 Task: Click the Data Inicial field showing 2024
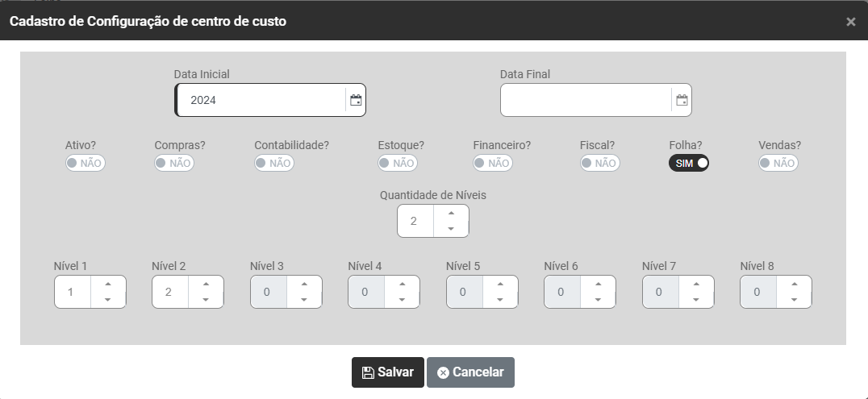coord(260,101)
